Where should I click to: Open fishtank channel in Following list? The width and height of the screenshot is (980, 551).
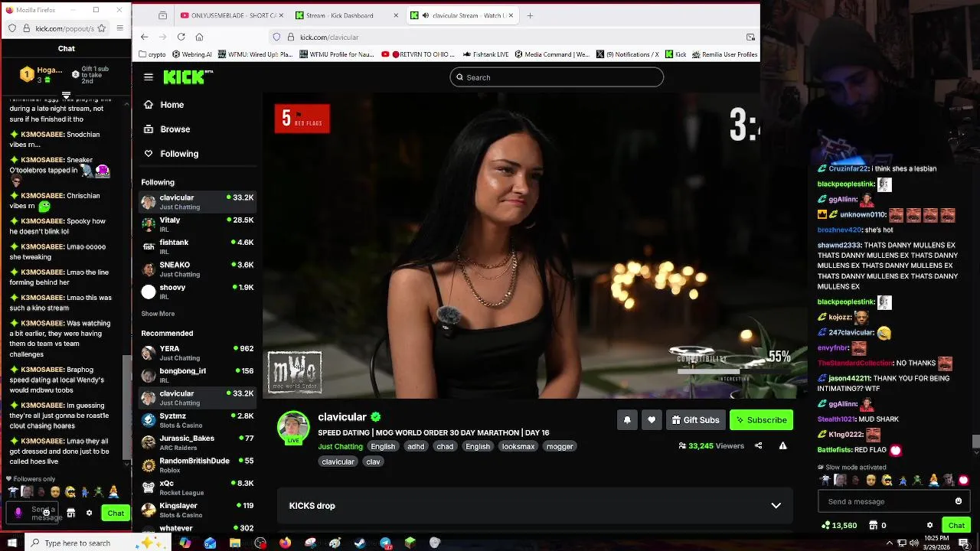(198, 246)
